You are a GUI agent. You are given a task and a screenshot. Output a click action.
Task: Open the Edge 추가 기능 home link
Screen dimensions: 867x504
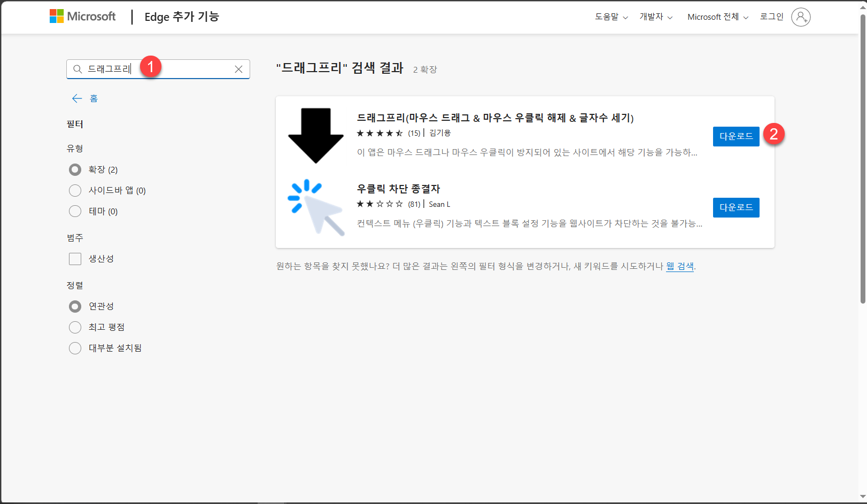(182, 17)
